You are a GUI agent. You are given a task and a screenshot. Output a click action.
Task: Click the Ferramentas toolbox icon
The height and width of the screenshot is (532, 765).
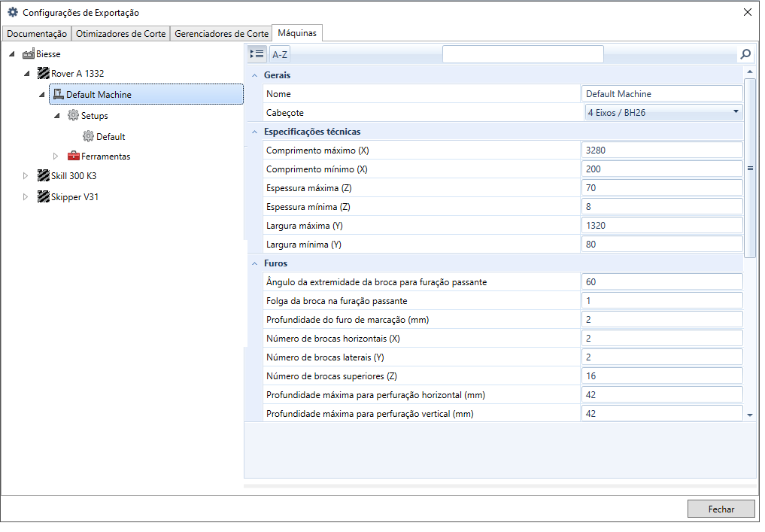point(73,157)
